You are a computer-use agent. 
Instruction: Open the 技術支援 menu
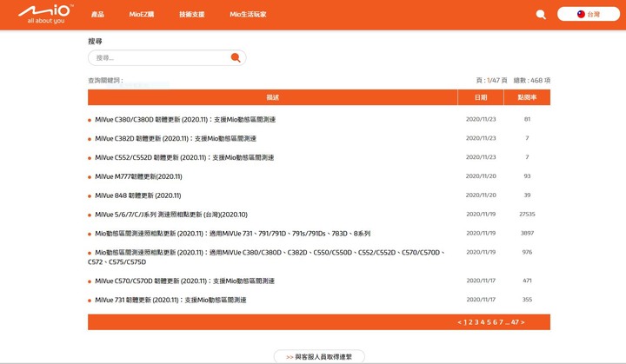point(191,15)
